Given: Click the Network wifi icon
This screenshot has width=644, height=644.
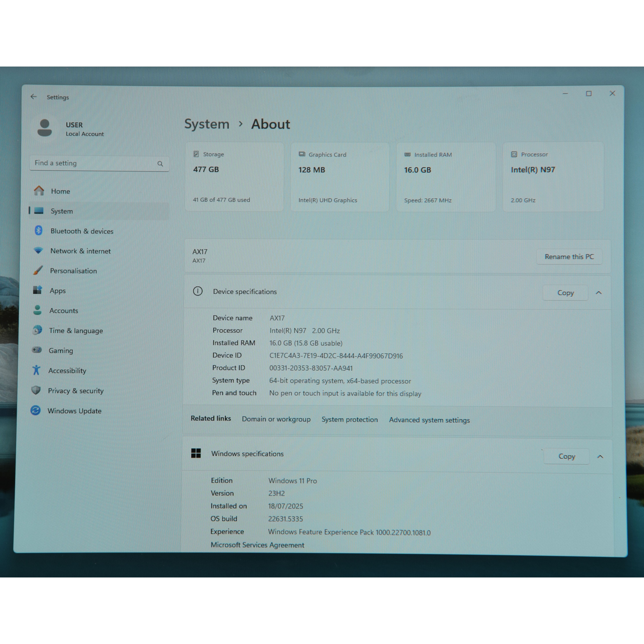Looking at the screenshot, I should (38, 250).
